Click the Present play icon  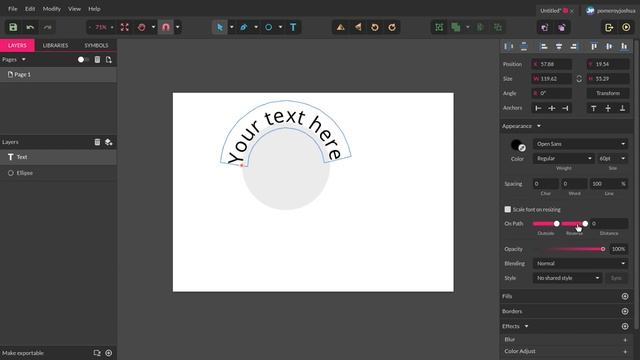tap(626, 27)
